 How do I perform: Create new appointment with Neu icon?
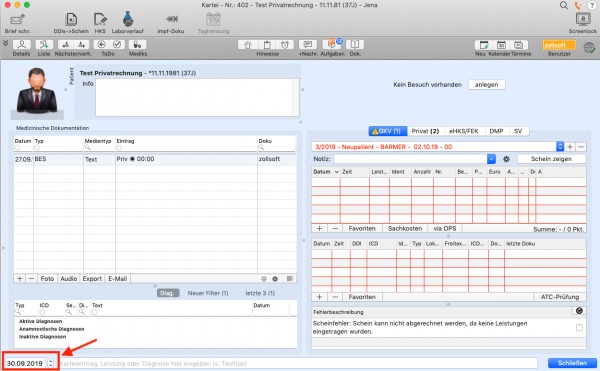click(x=484, y=45)
